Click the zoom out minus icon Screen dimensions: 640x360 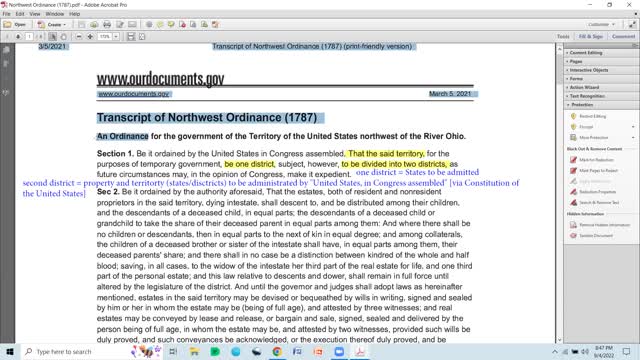[x=79, y=37]
